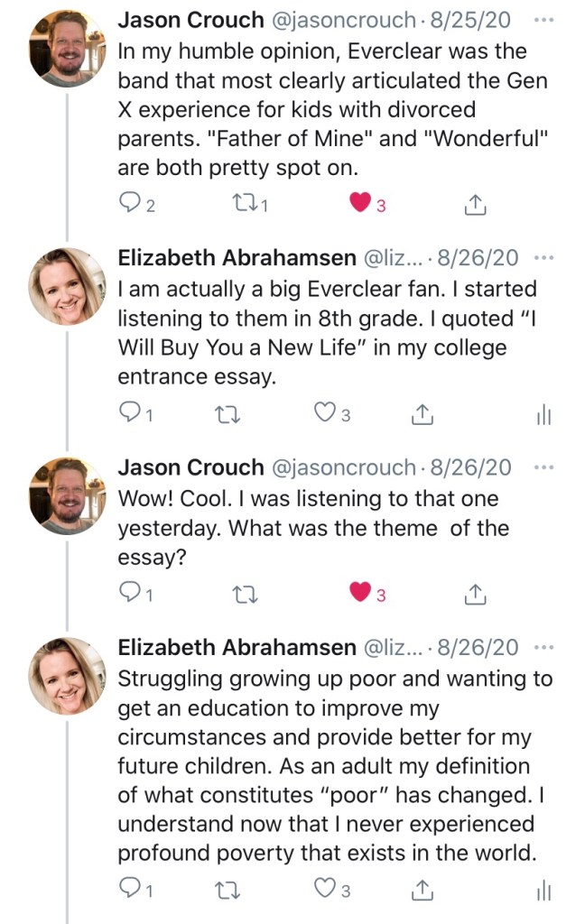Share Elizabeth's first tweet about Everclear
This screenshot has height=924, width=585.
coord(421,414)
